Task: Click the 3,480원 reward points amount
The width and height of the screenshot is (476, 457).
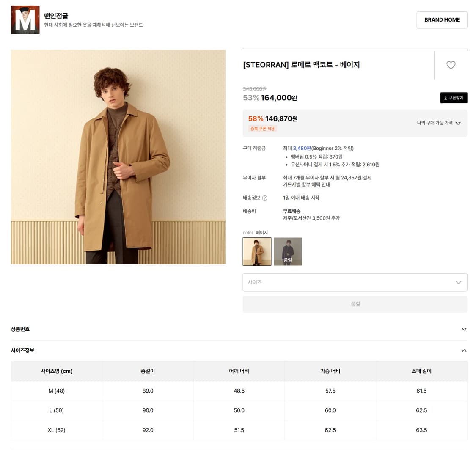Action: pyautogui.click(x=302, y=149)
